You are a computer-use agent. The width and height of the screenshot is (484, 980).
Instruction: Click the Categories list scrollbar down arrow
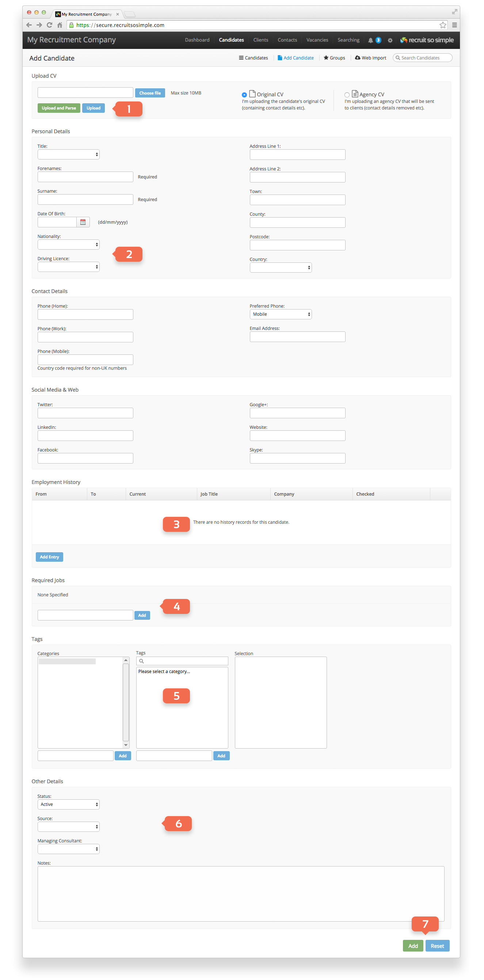click(126, 745)
